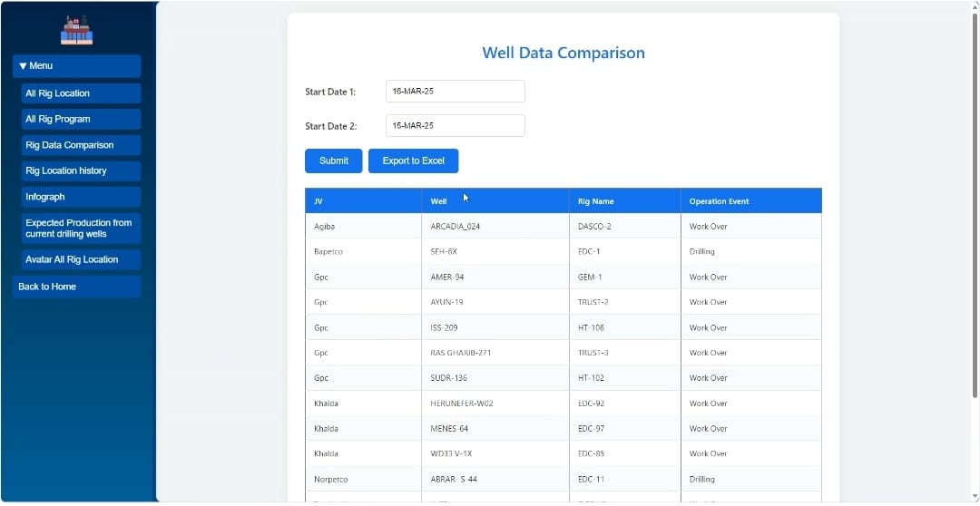Open Expected Production from current drilling wells

pyautogui.click(x=81, y=228)
